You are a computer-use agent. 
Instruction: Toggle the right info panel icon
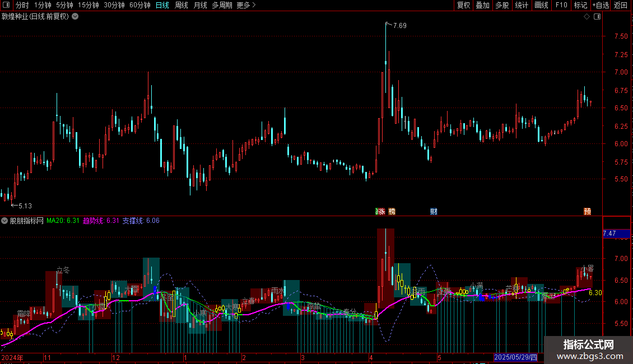pos(597,17)
